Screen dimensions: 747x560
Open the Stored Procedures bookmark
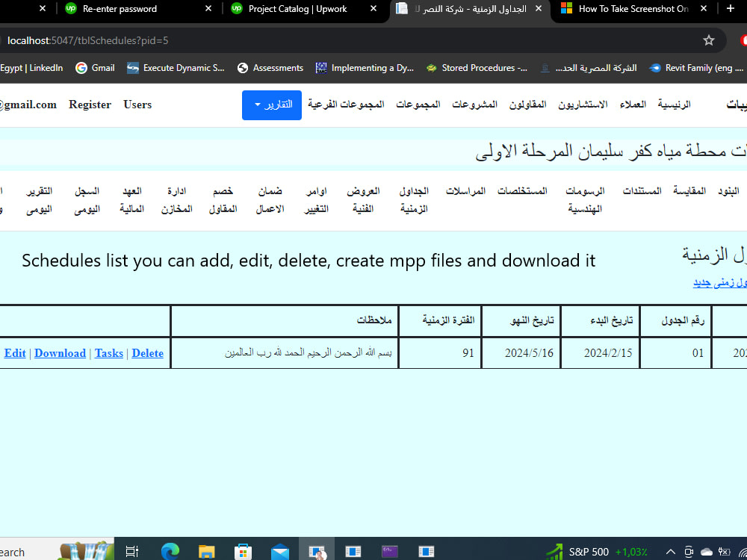pyautogui.click(x=477, y=68)
